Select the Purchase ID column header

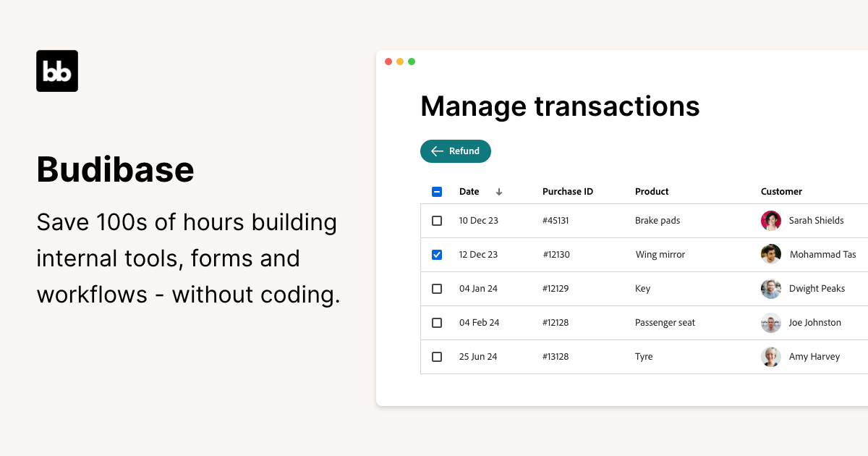568,191
